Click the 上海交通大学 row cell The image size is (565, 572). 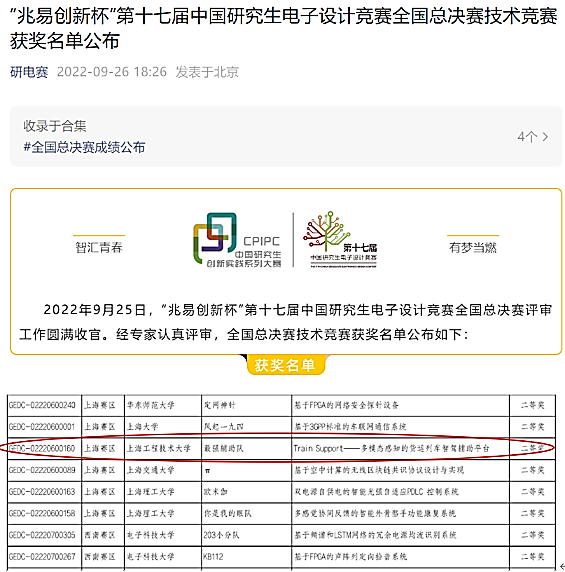163,470
